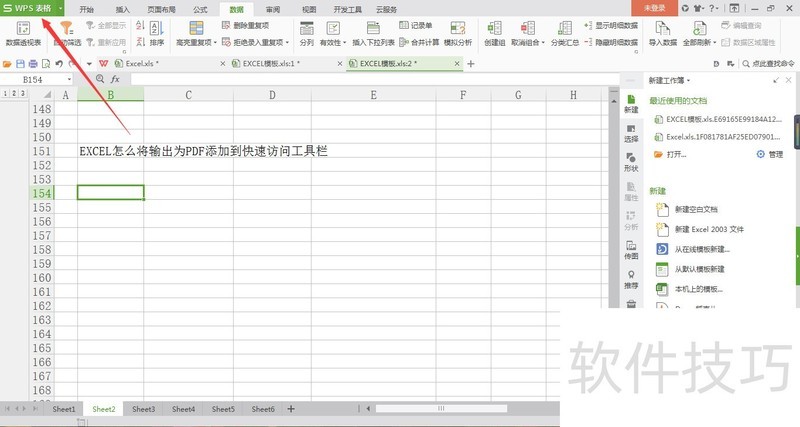The height and width of the screenshot is (427, 800).
Task: Click the undo arrow icon
Action: click(x=59, y=64)
